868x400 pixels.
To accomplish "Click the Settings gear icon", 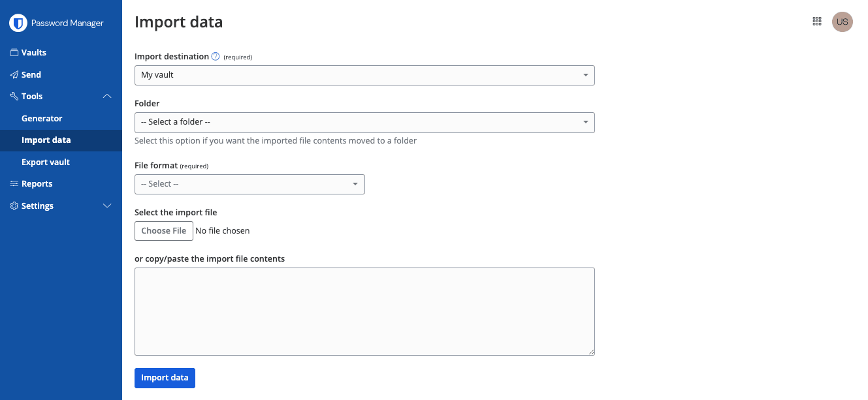I will 14,206.
